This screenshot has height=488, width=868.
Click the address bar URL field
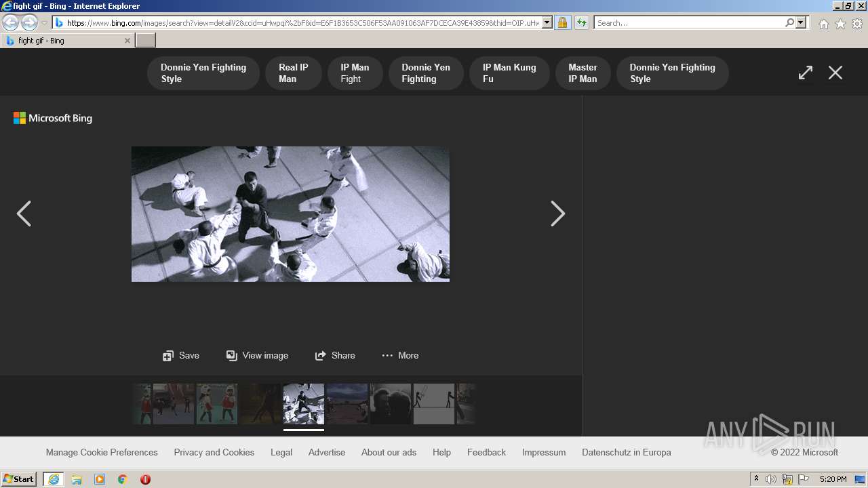coord(303,23)
